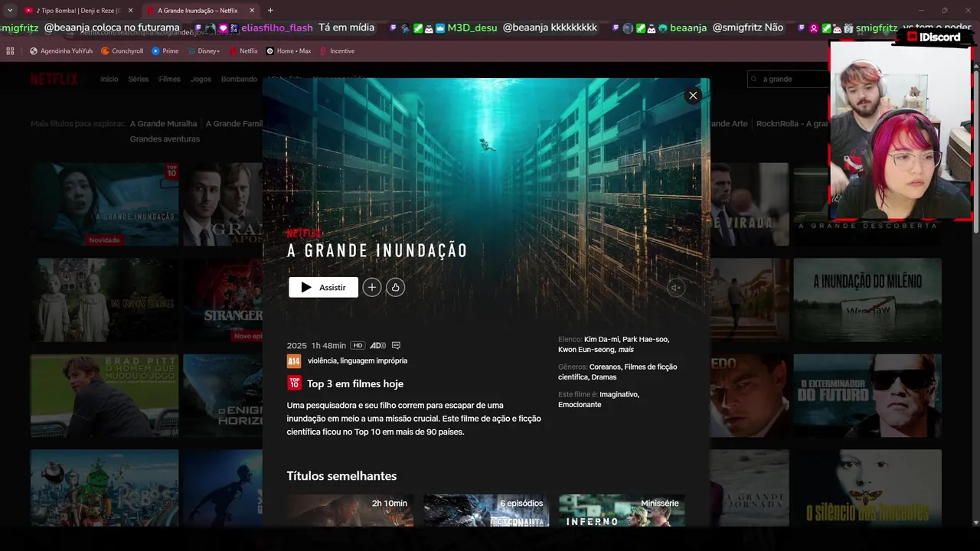This screenshot has height=551, width=980.
Task: Open the Stranger Things thumbnail
Action: pyautogui.click(x=224, y=300)
